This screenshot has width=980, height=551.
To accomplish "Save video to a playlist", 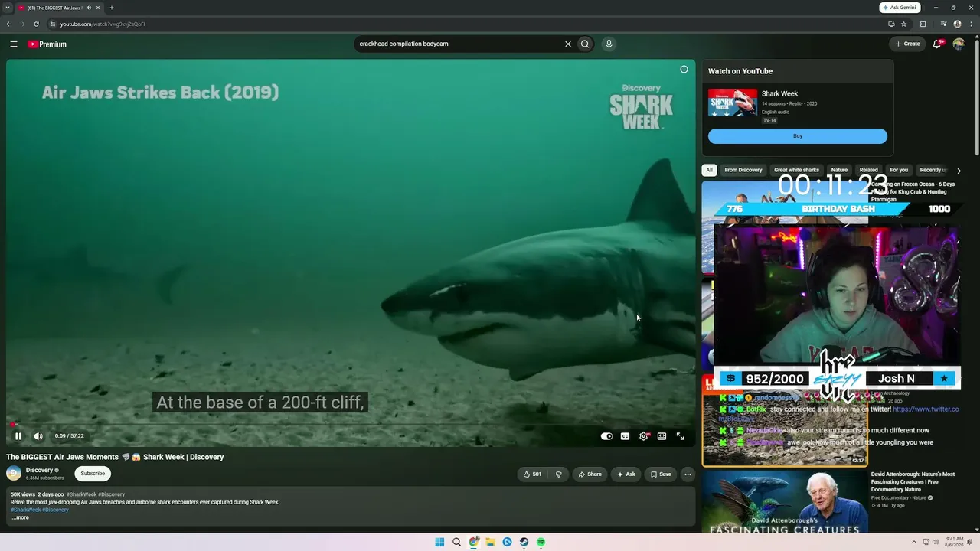I will point(661,474).
